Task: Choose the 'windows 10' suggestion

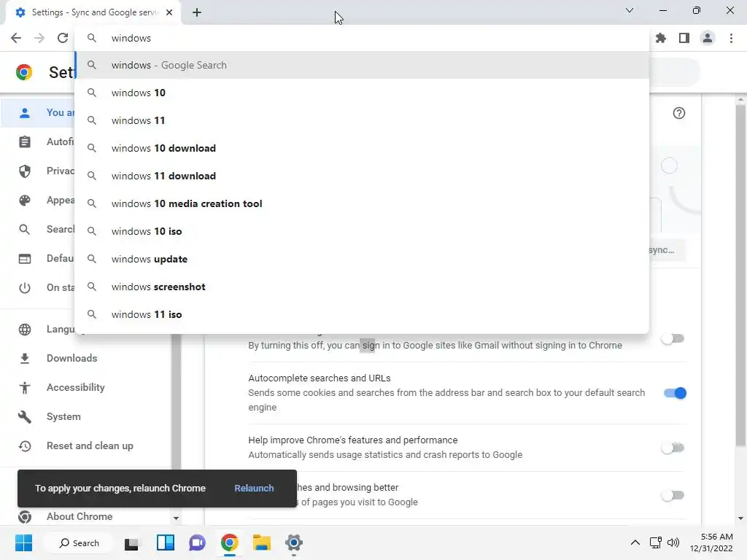Action: point(362,93)
